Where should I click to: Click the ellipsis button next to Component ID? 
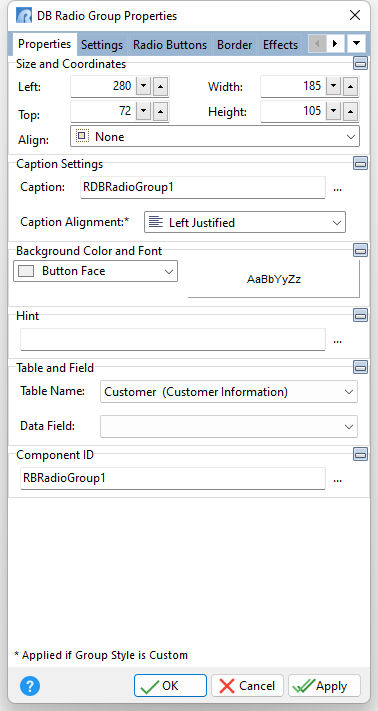337,479
